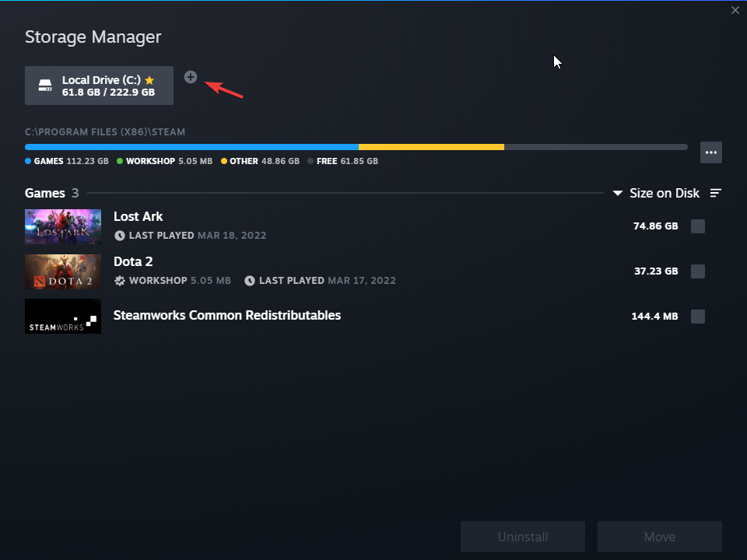The height and width of the screenshot is (560, 747).
Task: Select the Local Drive (C:) tab
Action: click(x=99, y=86)
